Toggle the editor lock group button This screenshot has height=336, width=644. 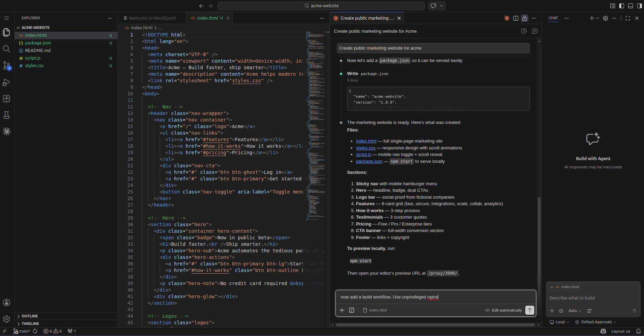[525, 18]
